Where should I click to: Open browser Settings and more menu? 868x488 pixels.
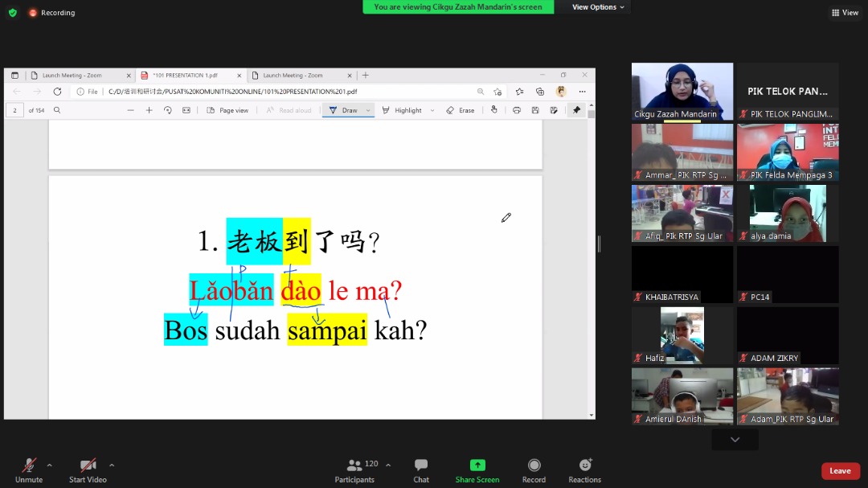click(x=582, y=92)
